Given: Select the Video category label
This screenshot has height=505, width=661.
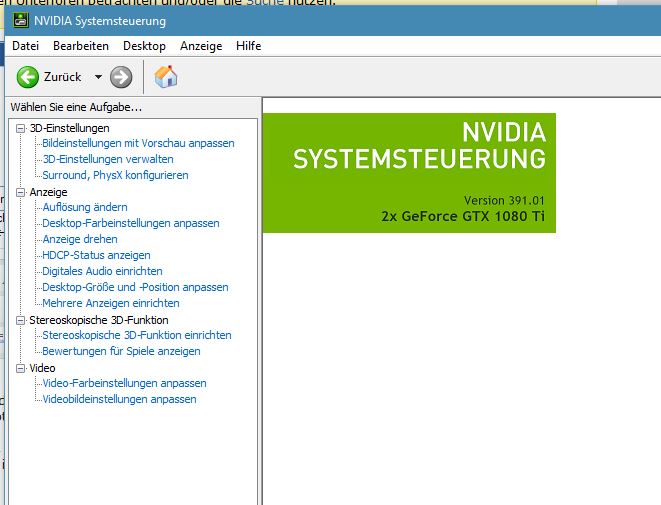Looking at the screenshot, I should point(42,368).
